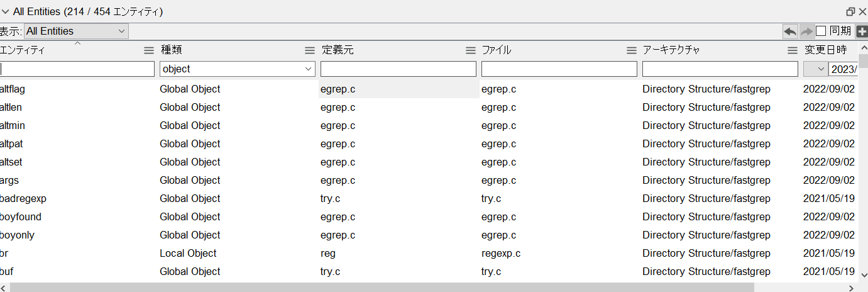Open the ファイル column hamburger menu
Viewport: 868px width, 292px height.
point(632,50)
